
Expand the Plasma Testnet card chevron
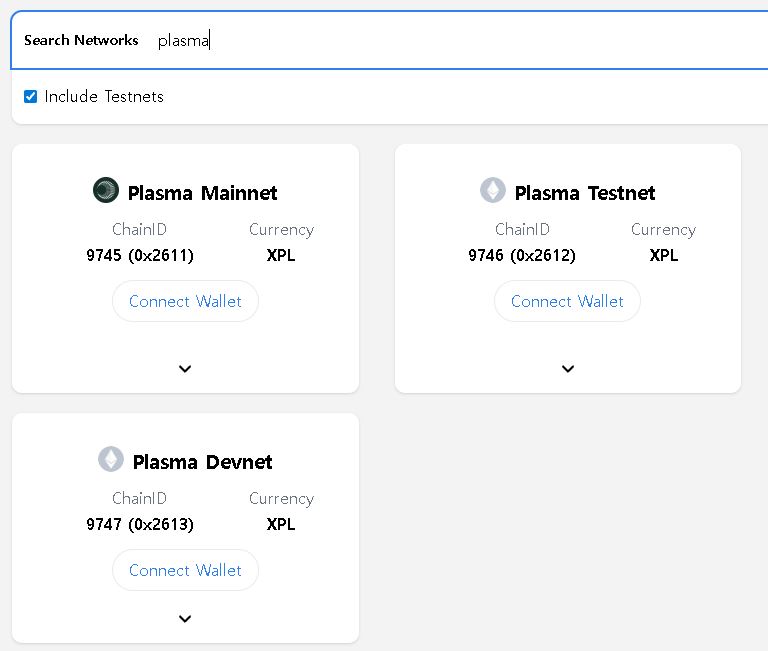coord(568,369)
